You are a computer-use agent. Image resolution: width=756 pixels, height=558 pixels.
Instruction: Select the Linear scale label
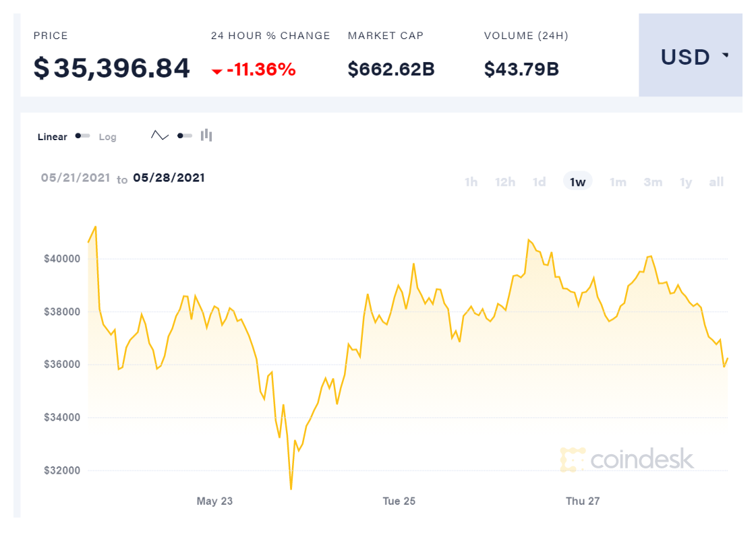[53, 137]
